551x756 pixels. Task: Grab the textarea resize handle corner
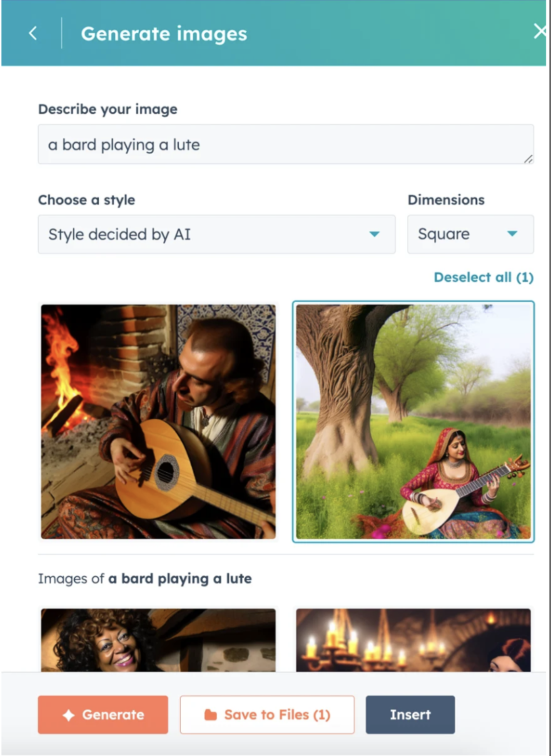(528, 159)
